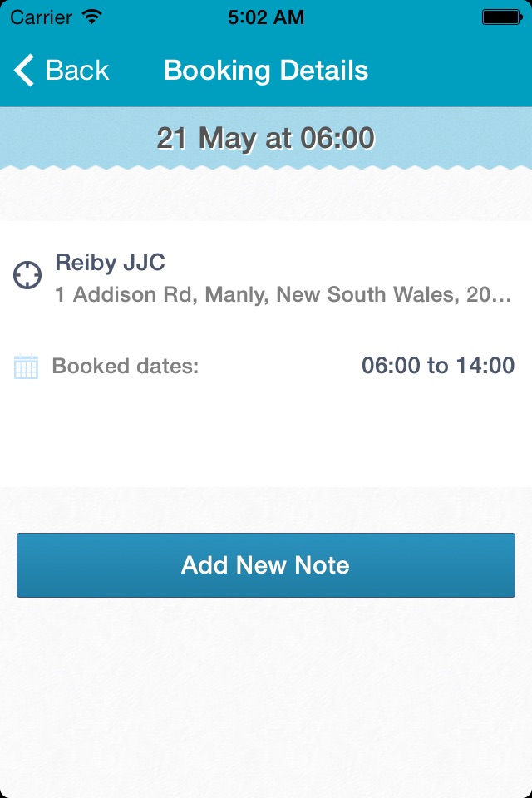
Task: Tap the Carrier label in status bar
Action: coord(41,17)
